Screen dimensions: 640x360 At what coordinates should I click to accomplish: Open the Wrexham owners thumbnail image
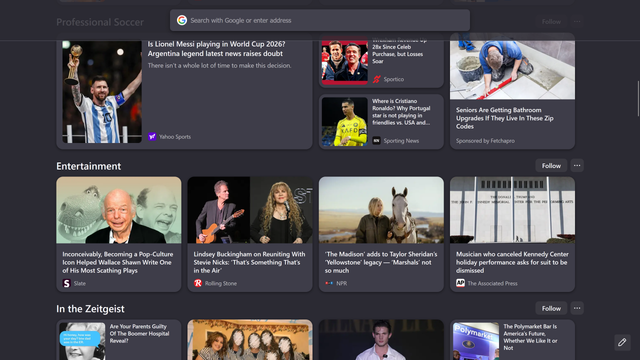click(x=344, y=61)
